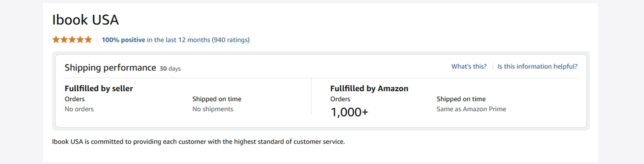Click the orange five-star rating icons
Screen dimensions: 644x164
(x=72, y=40)
